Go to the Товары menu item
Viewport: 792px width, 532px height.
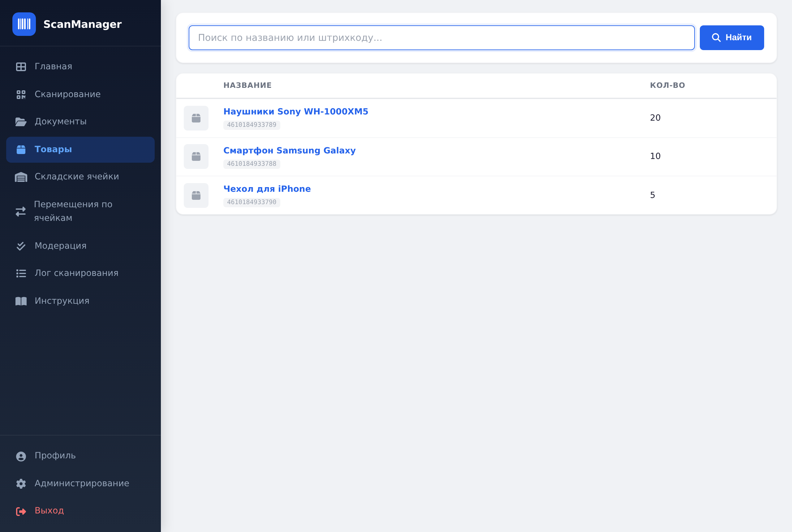click(80, 150)
